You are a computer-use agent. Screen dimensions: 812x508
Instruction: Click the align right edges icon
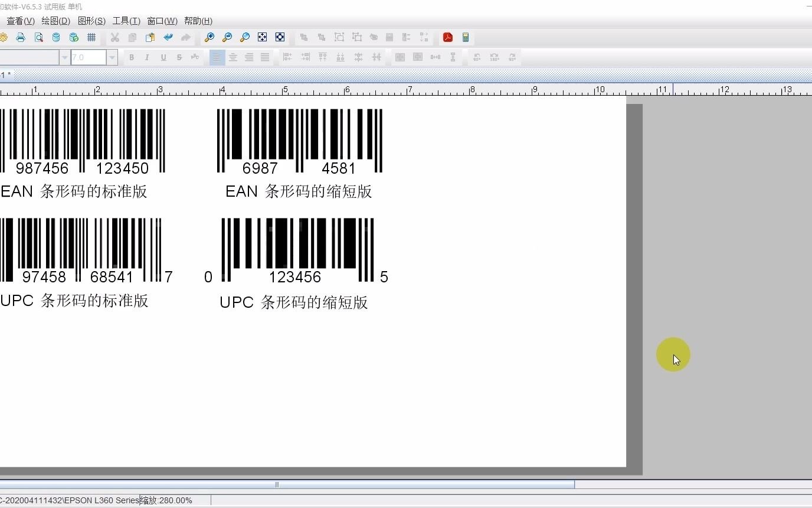pos(305,57)
